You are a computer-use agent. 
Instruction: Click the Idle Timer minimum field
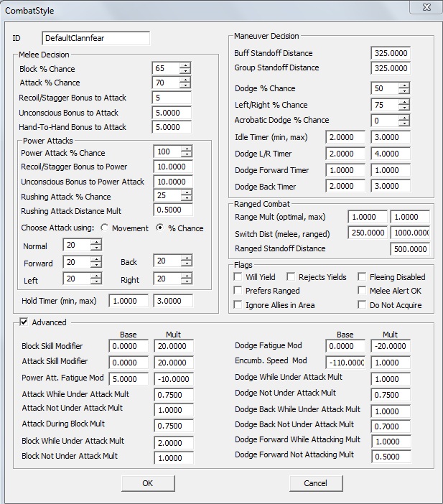(345, 137)
